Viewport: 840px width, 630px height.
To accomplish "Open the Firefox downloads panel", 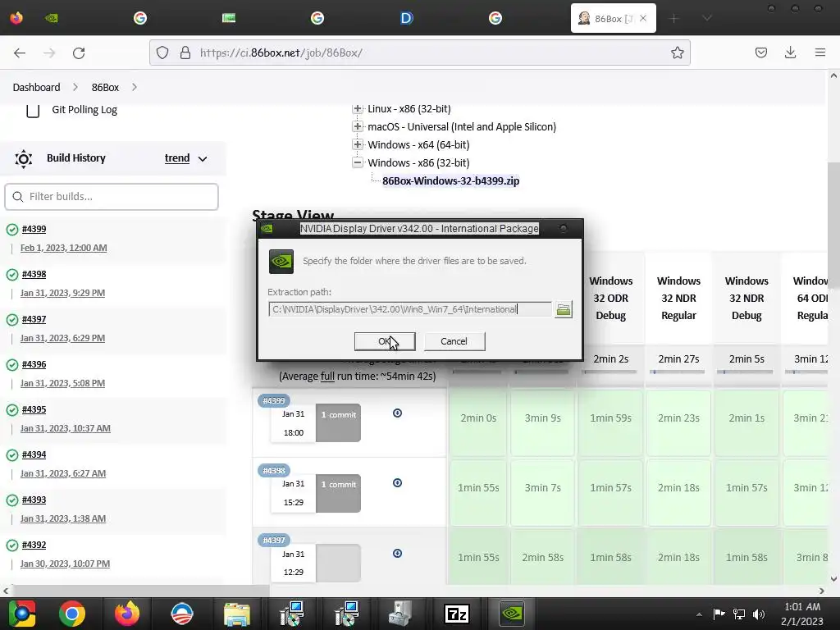I will 790,52.
